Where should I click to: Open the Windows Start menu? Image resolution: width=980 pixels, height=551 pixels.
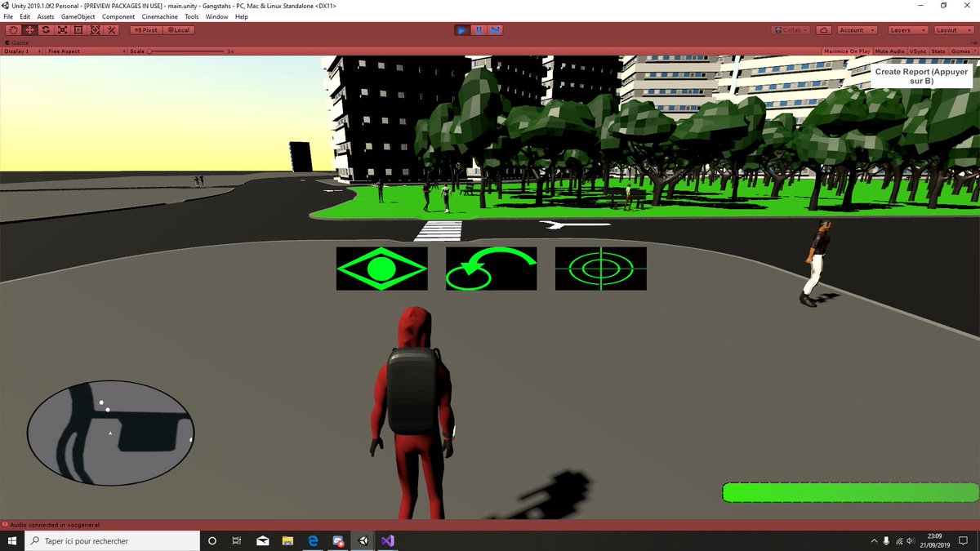[x=13, y=540]
